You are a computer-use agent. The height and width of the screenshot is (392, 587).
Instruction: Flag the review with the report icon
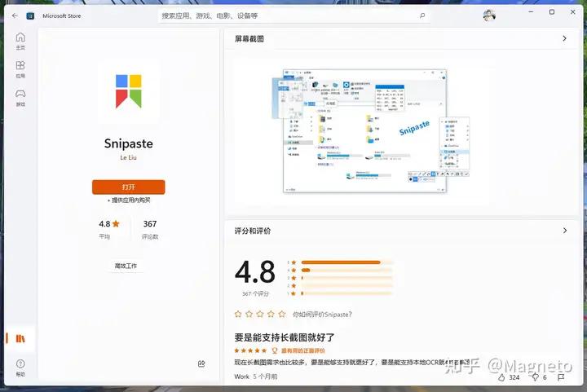[x=562, y=377]
